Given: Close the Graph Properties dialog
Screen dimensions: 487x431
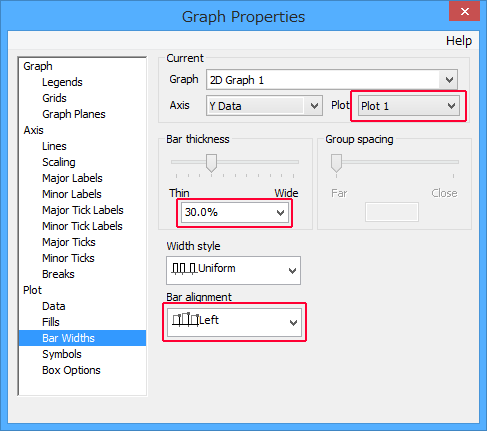Looking at the screenshot, I should [x=465, y=12].
